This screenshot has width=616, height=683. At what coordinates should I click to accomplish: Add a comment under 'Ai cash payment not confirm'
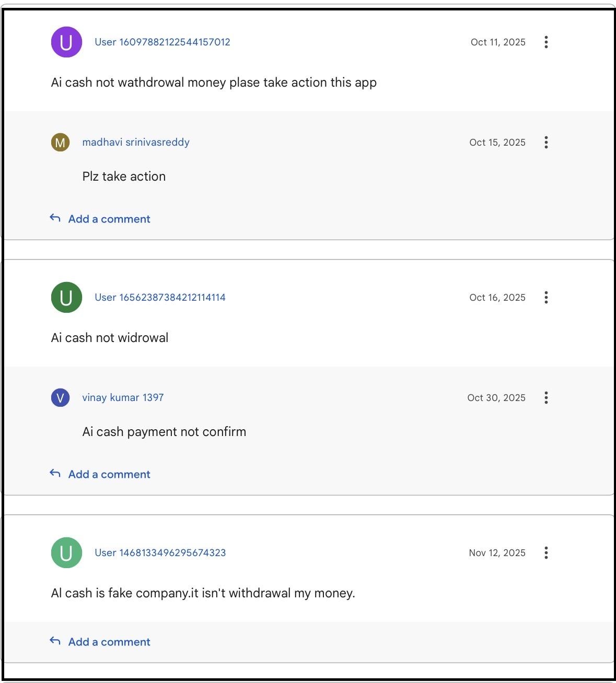tap(109, 475)
